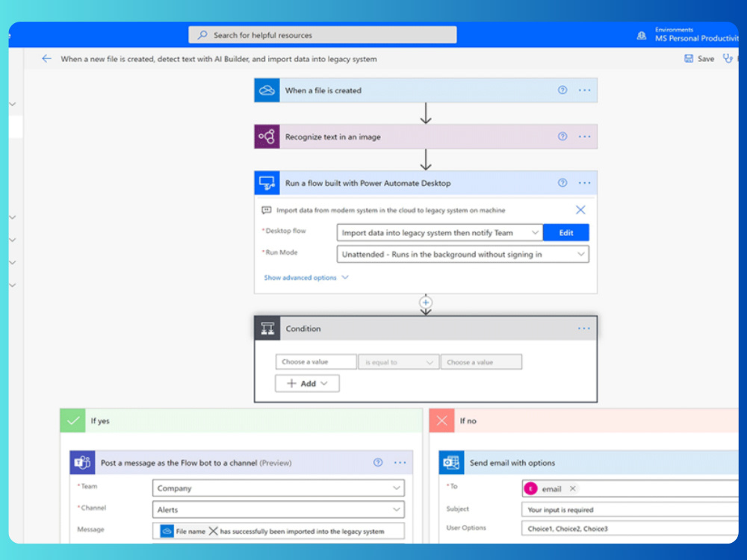This screenshot has height=560, width=747.
Task: Click the 'Recognize text in an image' header
Action: (426, 137)
